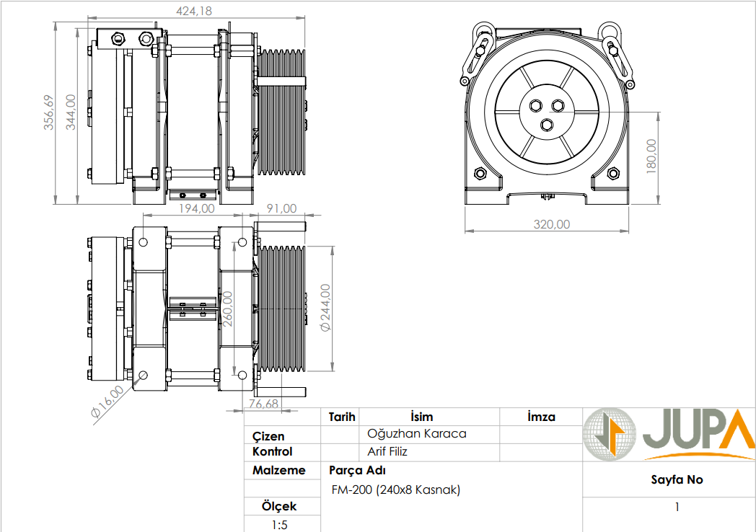Select the Ø244,00 sheave diameter dimension

(325, 307)
